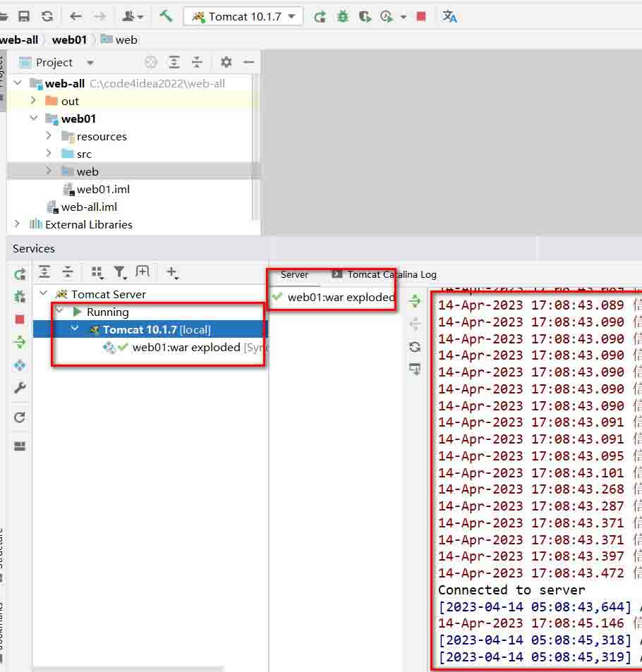Open the Project view dropdown

pyautogui.click(x=90, y=63)
